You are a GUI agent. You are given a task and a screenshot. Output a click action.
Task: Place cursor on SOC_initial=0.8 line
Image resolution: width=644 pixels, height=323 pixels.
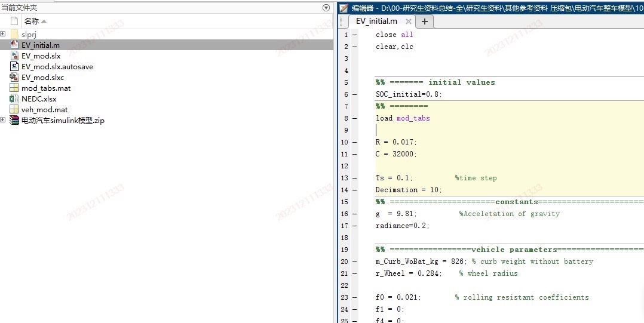coord(409,94)
